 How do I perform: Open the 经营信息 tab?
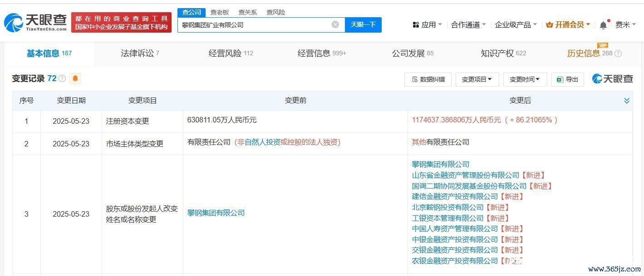click(322, 53)
